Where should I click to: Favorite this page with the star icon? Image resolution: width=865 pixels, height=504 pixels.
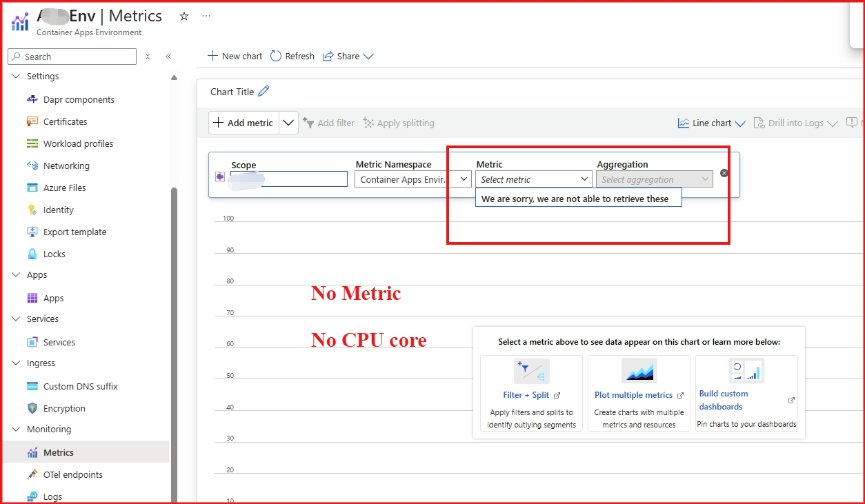tap(184, 16)
